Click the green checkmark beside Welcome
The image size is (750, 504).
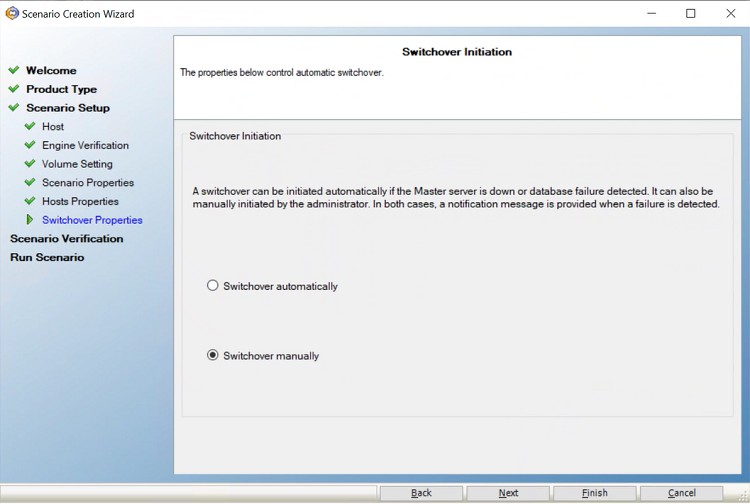(x=14, y=70)
